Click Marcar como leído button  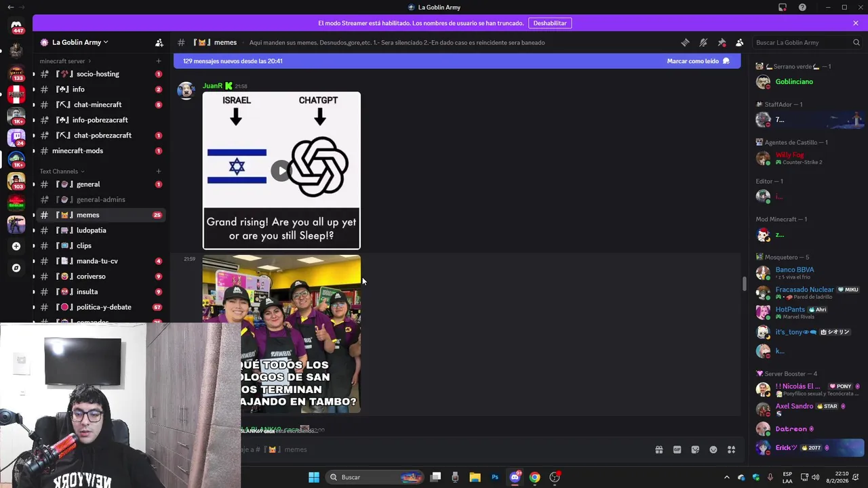[698, 61]
